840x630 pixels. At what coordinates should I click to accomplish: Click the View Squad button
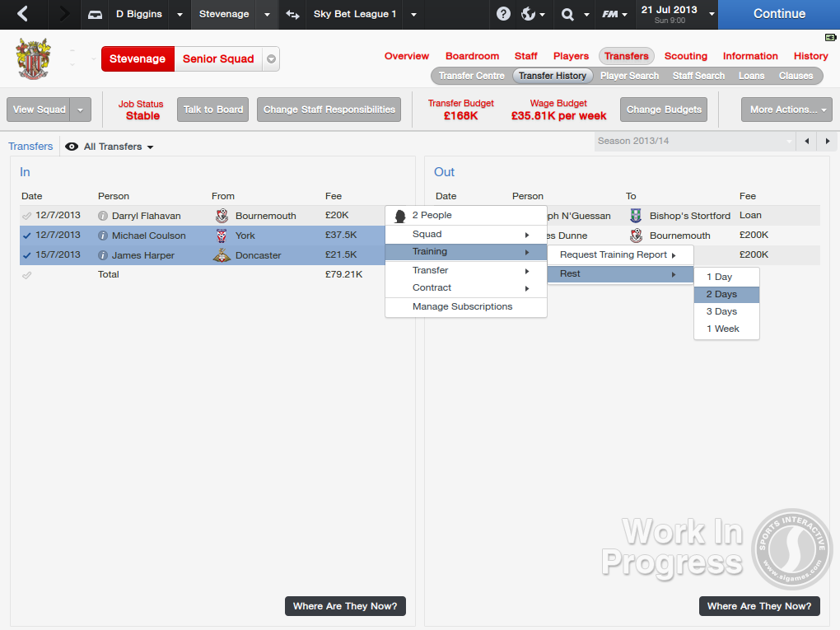(x=39, y=110)
